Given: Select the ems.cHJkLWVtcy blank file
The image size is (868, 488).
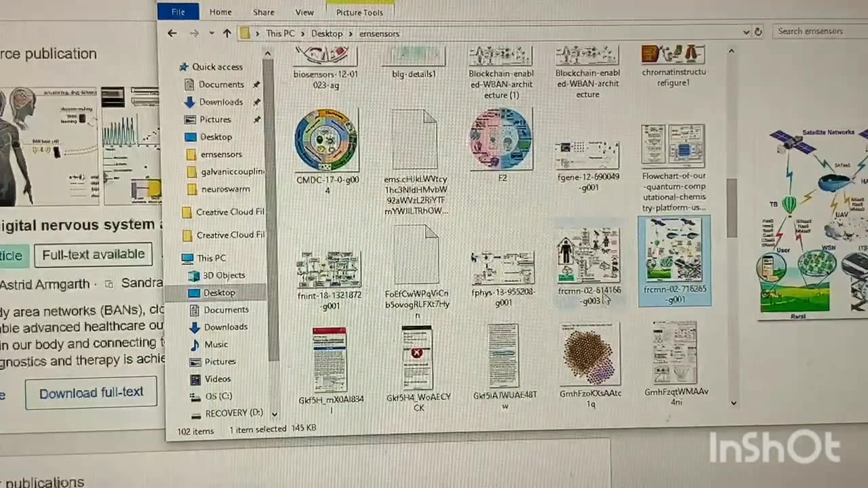Looking at the screenshot, I should pos(416,163).
